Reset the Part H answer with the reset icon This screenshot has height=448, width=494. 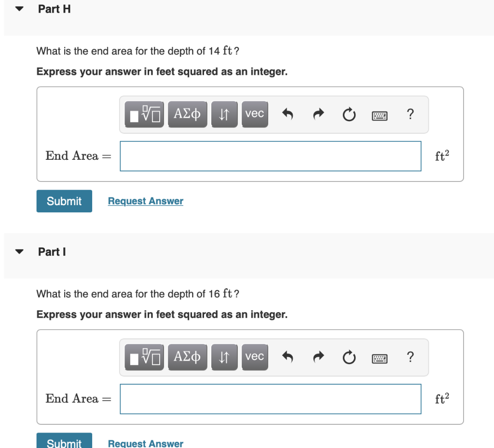coord(349,114)
